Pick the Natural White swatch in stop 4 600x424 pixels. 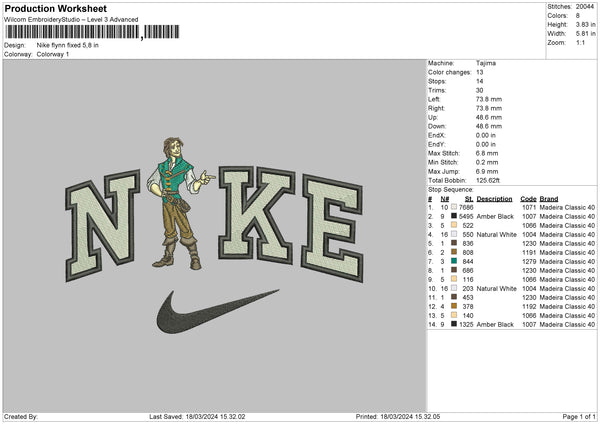[x=453, y=234]
